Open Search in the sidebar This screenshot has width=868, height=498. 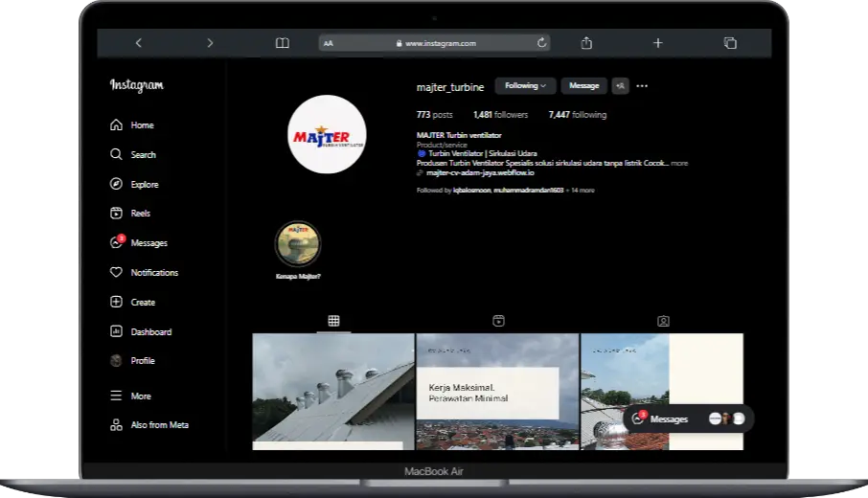point(133,154)
